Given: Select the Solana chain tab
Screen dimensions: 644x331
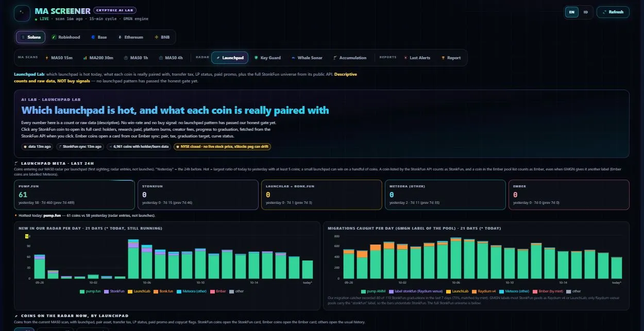Looking at the screenshot, I should pos(31,37).
